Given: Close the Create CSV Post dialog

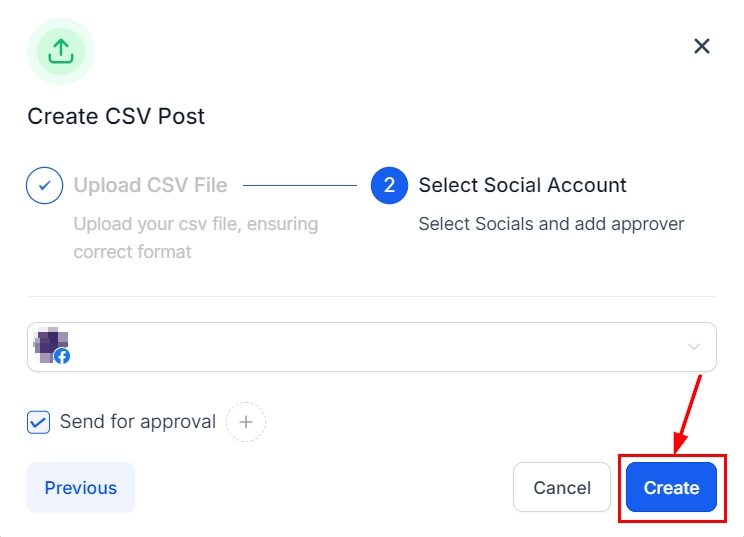Looking at the screenshot, I should pyautogui.click(x=702, y=46).
